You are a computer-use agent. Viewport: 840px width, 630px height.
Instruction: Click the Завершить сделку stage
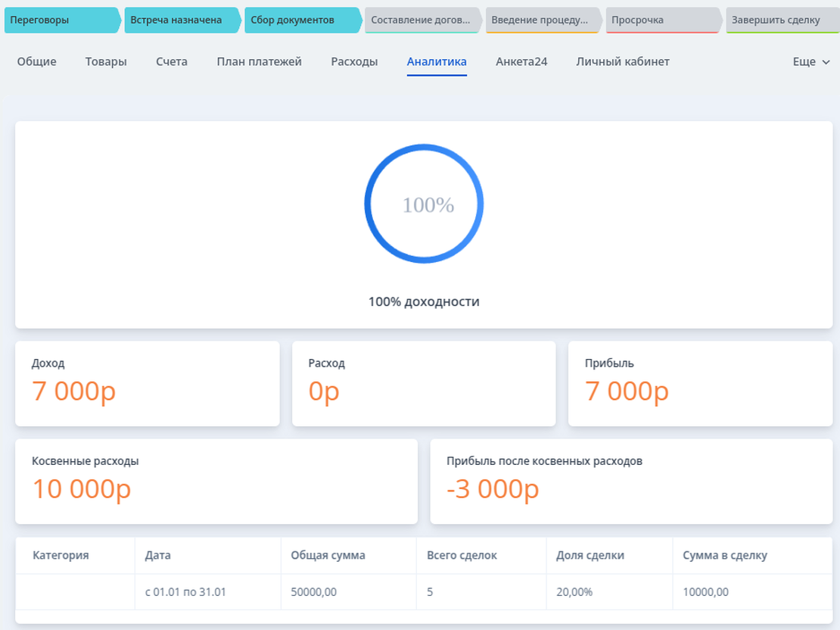click(779, 20)
